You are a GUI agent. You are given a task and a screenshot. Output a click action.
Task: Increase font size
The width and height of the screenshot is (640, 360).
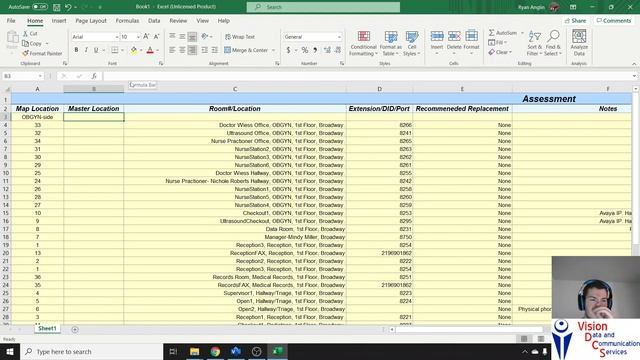146,37
